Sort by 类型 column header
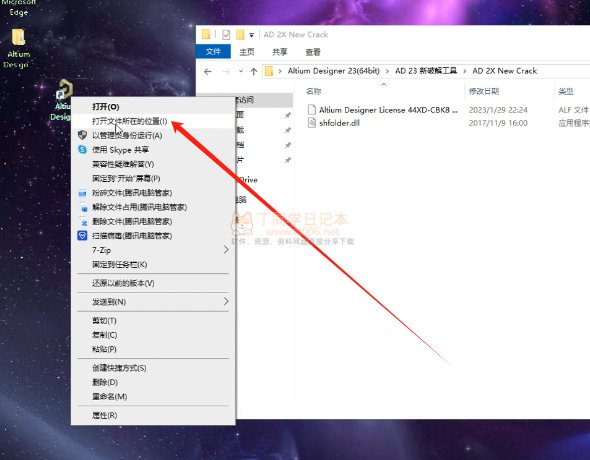Image resolution: width=590 pixels, height=460 pixels. [x=566, y=91]
